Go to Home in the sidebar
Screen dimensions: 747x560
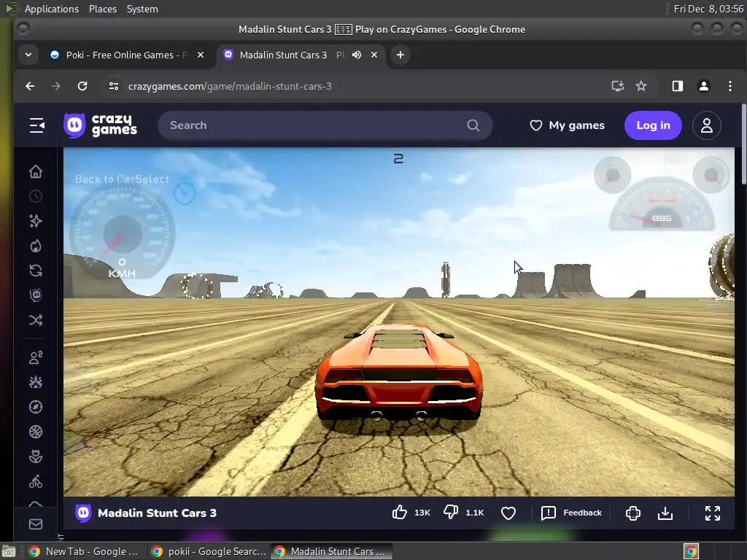36,171
